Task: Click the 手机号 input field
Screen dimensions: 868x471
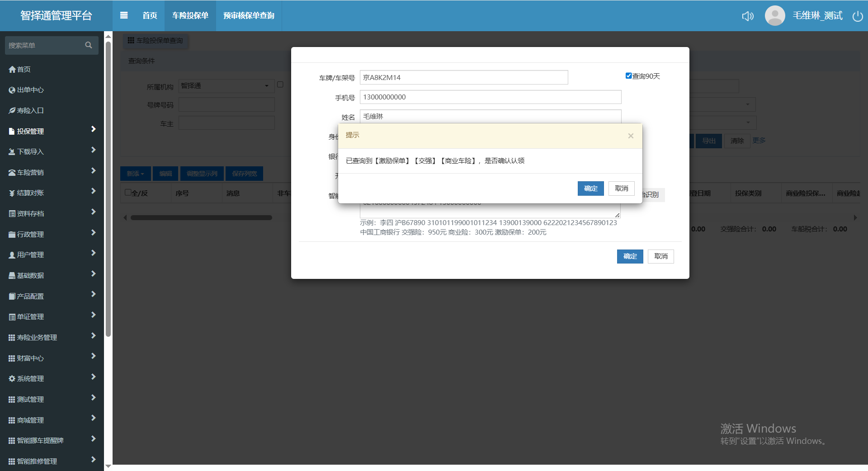Action: coord(491,97)
